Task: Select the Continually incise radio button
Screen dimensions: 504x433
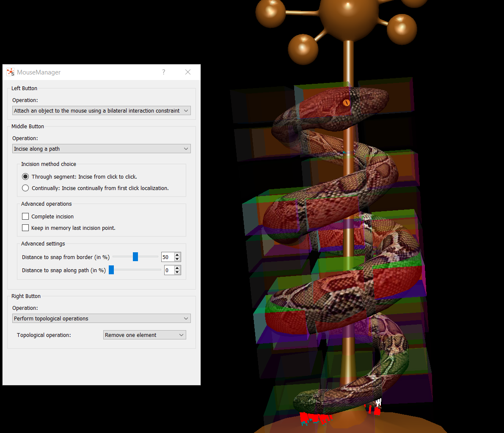Action: point(25,188)
